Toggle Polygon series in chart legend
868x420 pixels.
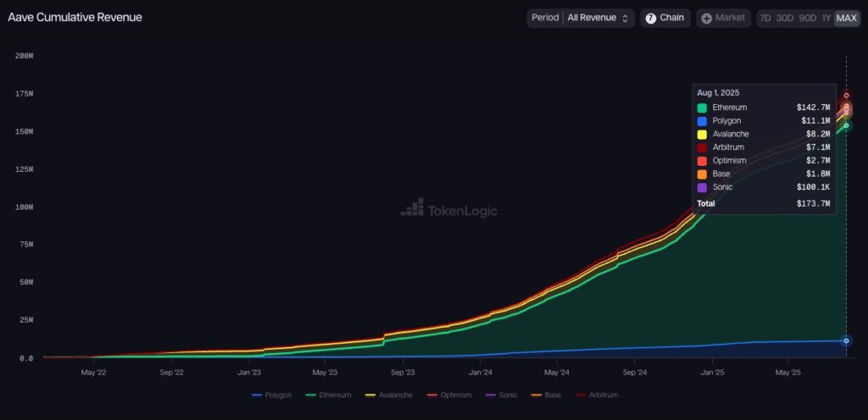[x=271, y=395]
